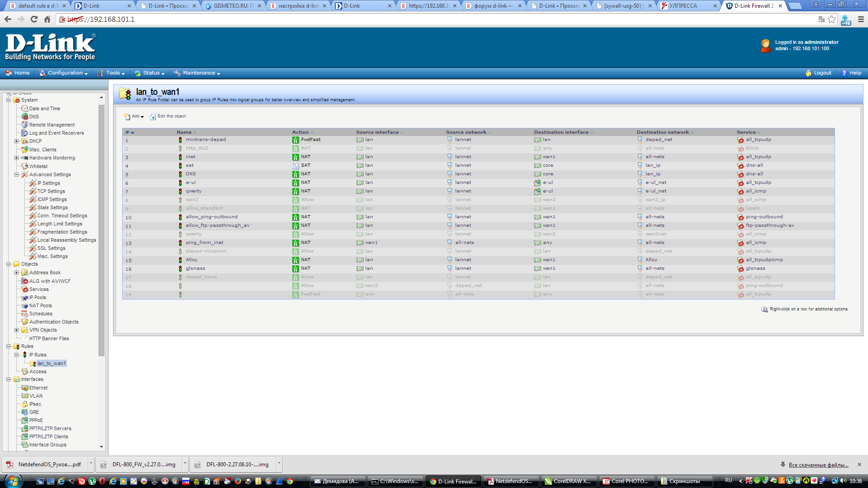Click Edit this object icon
This screenshot has height=488, width=868.
pyautogui.click(x=153, y=117)
